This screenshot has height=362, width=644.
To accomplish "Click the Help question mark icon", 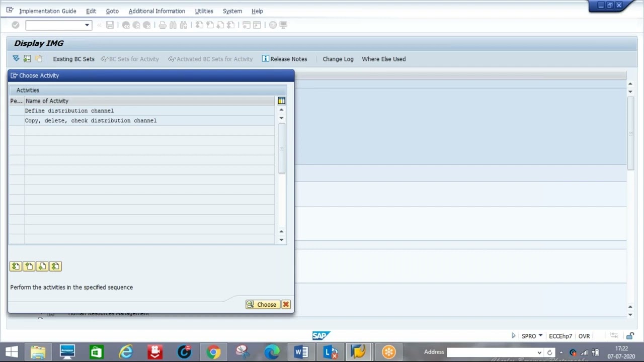I will (273, 25).
